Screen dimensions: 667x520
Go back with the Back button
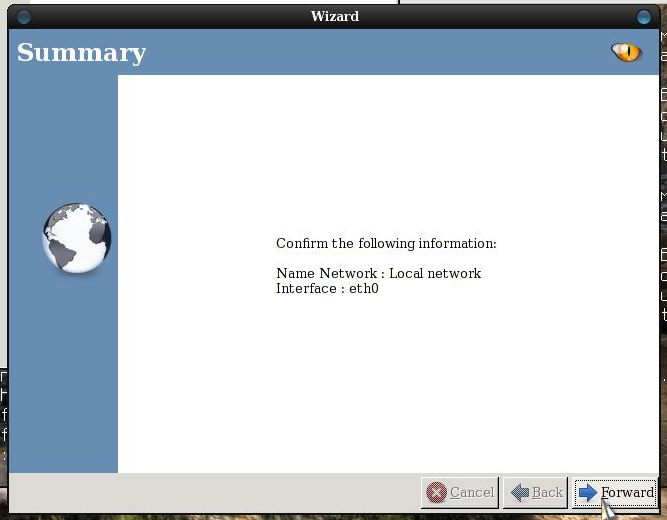click(x=535, y=493)
